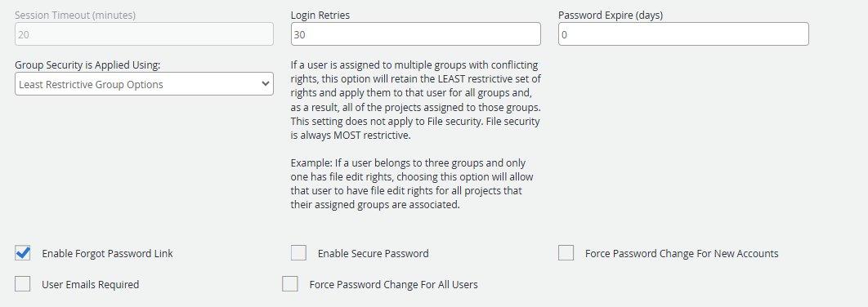Click into the Login Retries field showing 30

(x=416, y=33)
